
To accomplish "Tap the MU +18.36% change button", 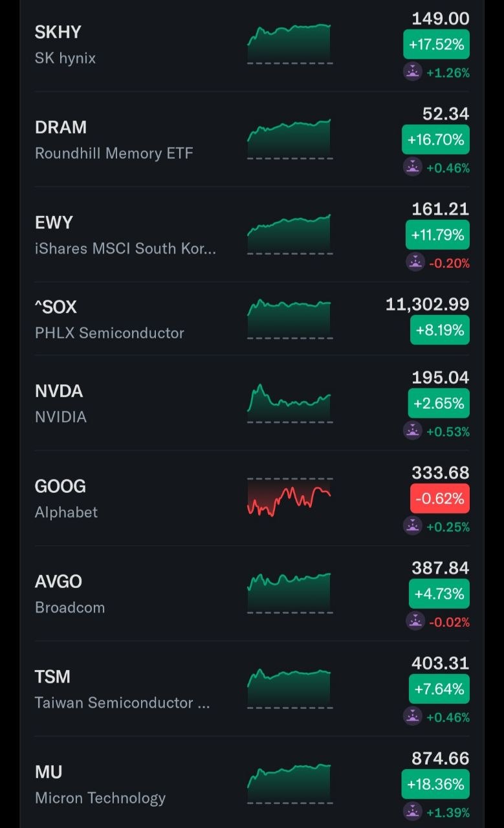I will tap(435, 784).
